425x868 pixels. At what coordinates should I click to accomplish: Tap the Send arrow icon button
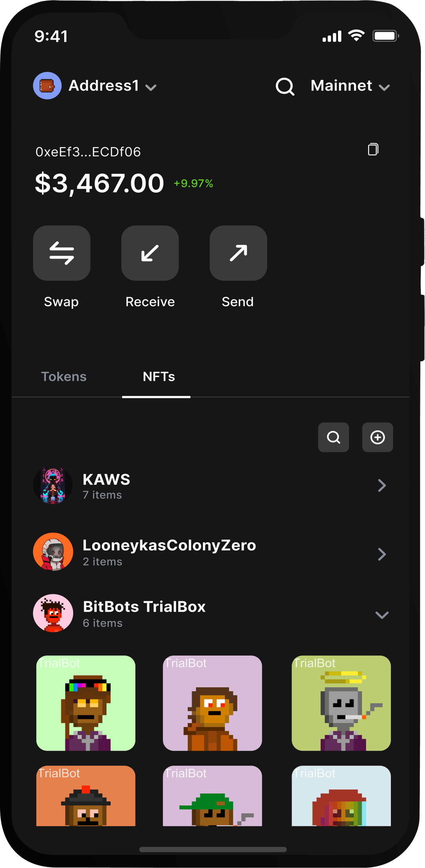click(x=238, y=253)
